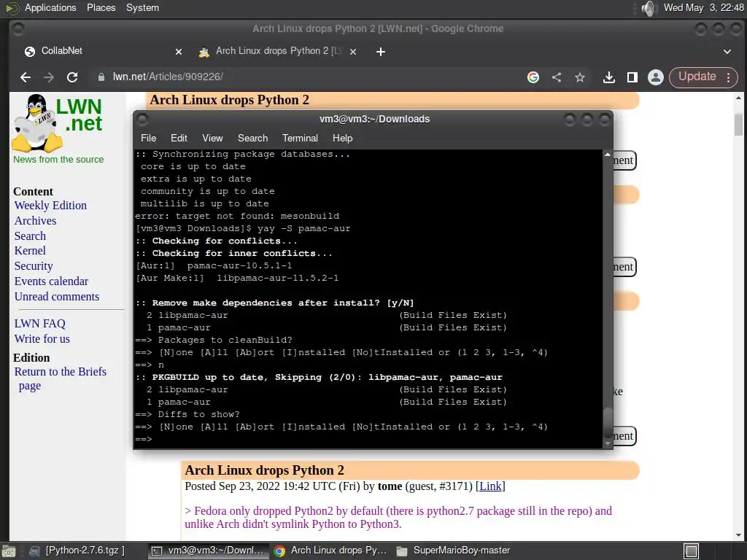Open Archives link
The image size is (747, 560).
coord(35,220)
